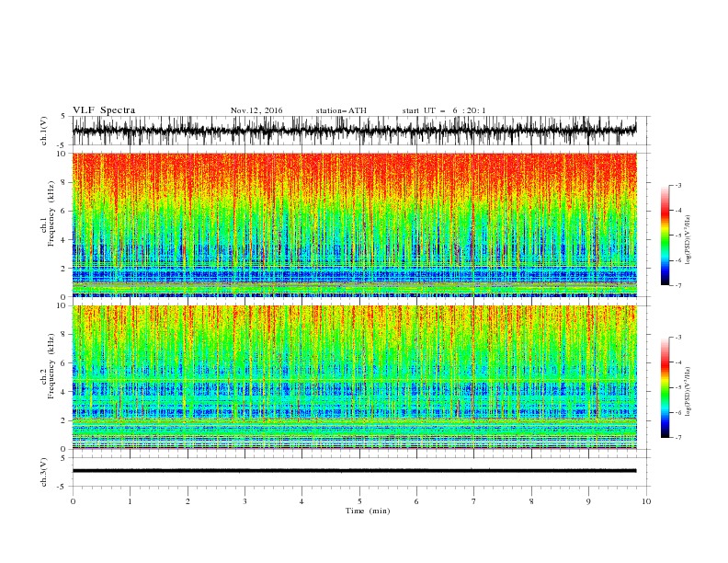Click the "ch.3(V)" waveform axis label

[x=44, y=472]
